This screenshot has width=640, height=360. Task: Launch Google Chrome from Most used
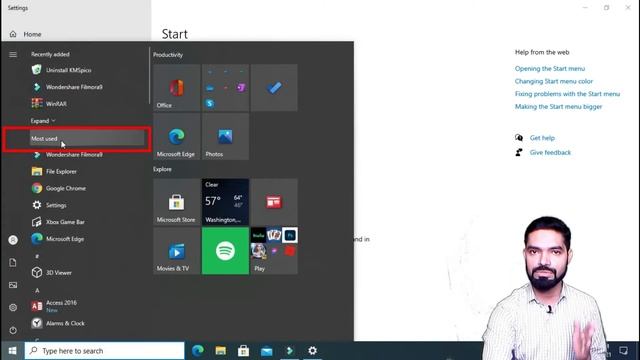click(x=87, y=188)
